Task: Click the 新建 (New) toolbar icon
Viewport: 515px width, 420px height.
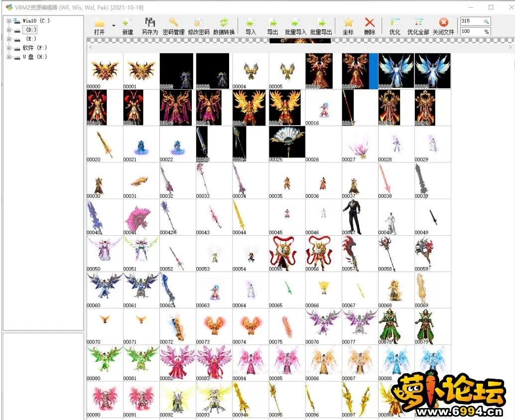Action: tap(127, 23)
